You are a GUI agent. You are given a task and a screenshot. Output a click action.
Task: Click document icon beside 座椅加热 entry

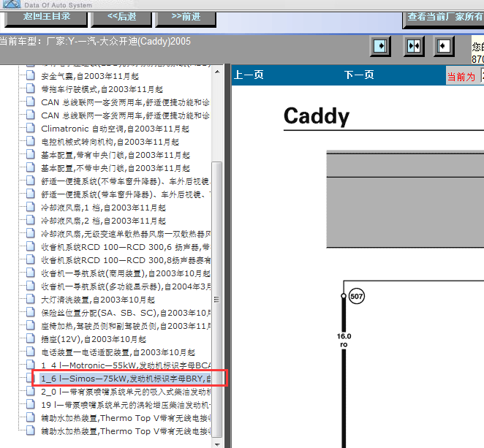click(30, 325)
